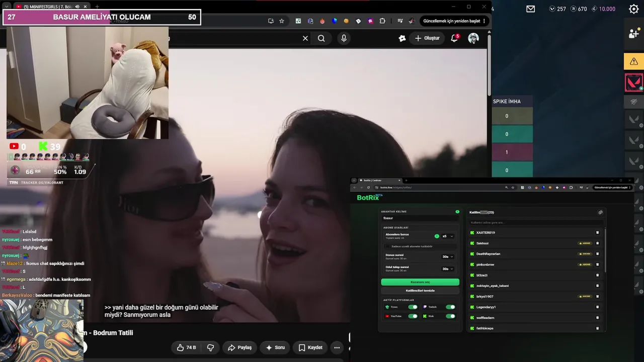Open more actions ellipsis under the video
This screenshot has width=644, height=362.
coord(337,347)
